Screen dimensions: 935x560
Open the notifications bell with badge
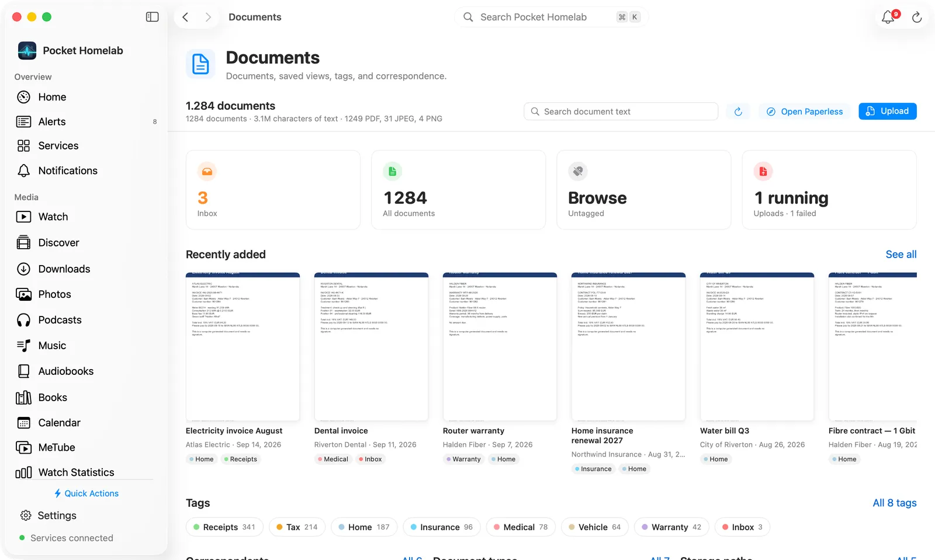tap(889, 17)
